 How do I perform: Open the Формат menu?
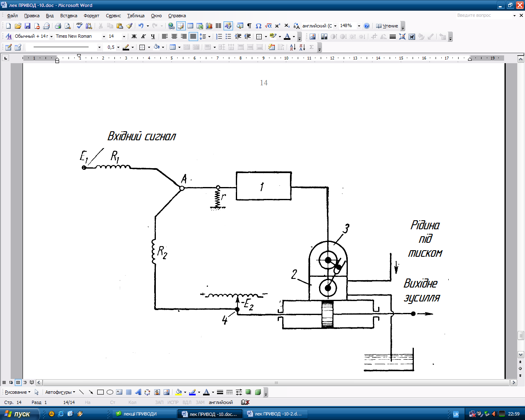pos(91,16)
